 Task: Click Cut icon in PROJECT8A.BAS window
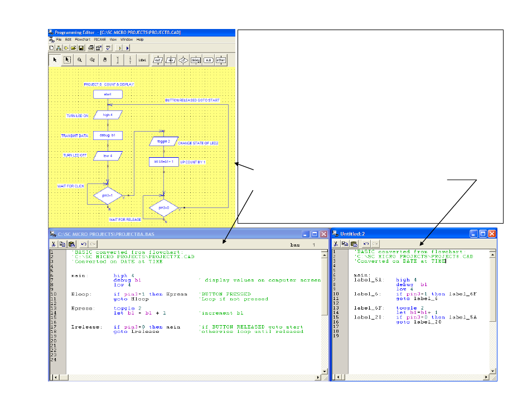[x=54, y=244]
